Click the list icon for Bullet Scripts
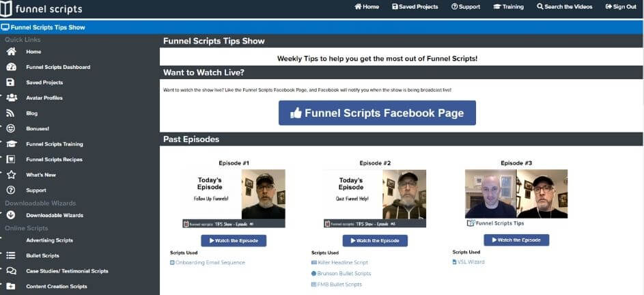Screen dimensions: 644x295 coord(11,255)
